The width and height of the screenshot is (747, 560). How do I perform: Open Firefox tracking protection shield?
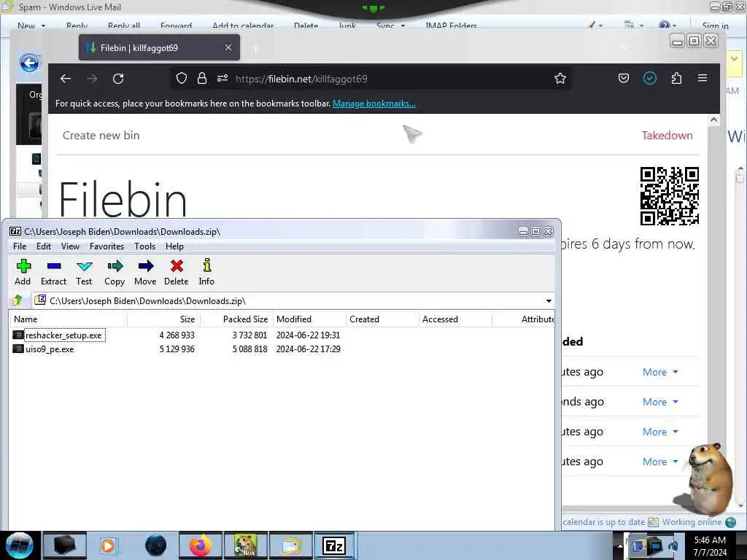182,79
